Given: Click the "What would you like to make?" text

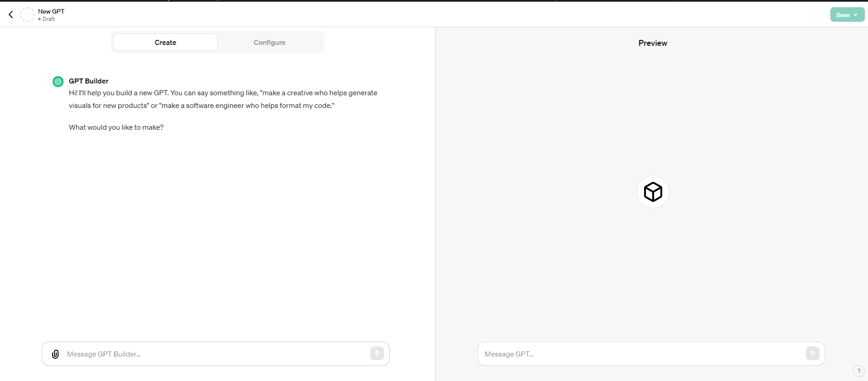Looking at the screenshot, I should point(116,127).
